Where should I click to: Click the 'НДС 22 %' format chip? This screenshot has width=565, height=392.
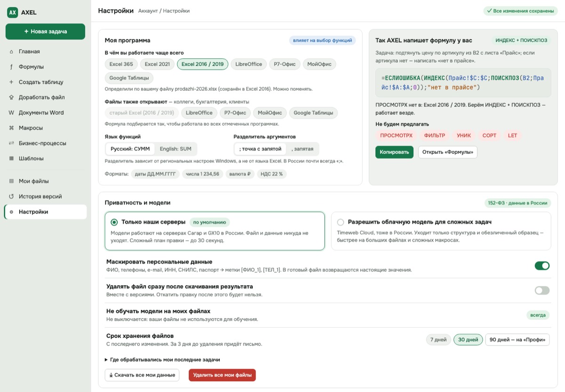point(272,174)
